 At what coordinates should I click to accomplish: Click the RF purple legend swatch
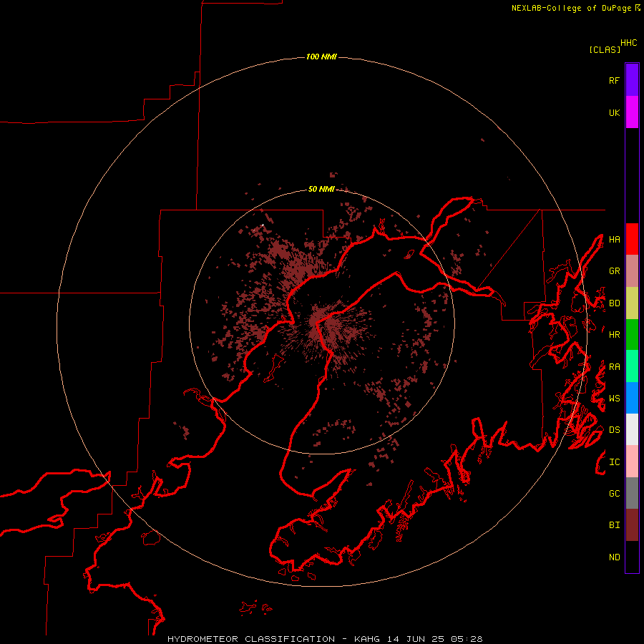point(632,79)
